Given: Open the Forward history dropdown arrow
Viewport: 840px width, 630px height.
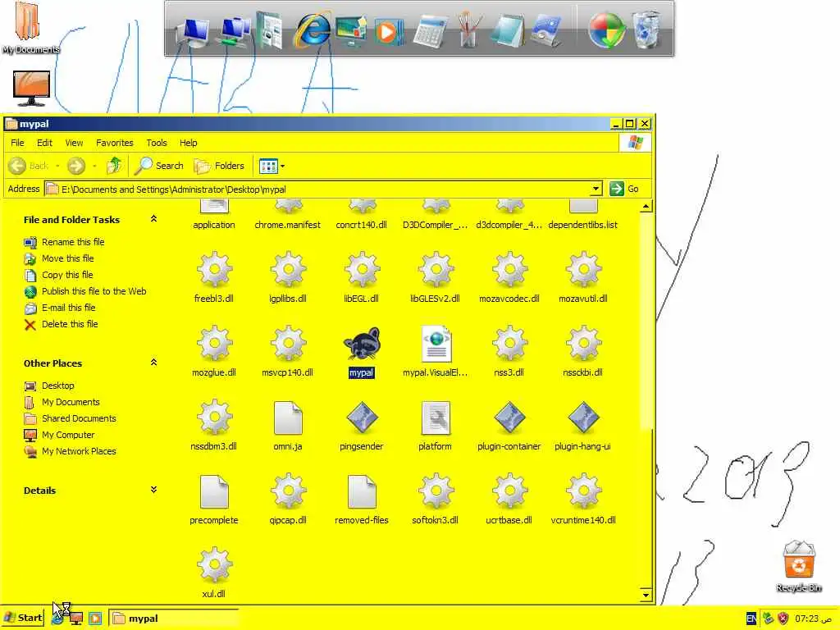Looking at the screenshot, I should [94, 166].
